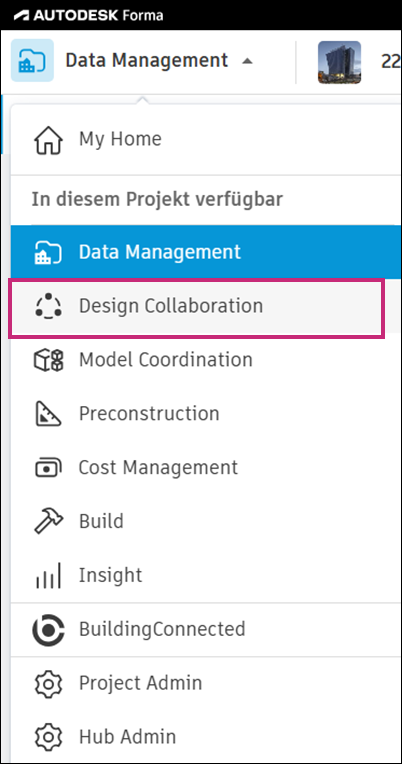The height and width of the screenshot is (764, 402).
Task: Collapse the Data Management dropdown arrow
Action: point(248,61)
